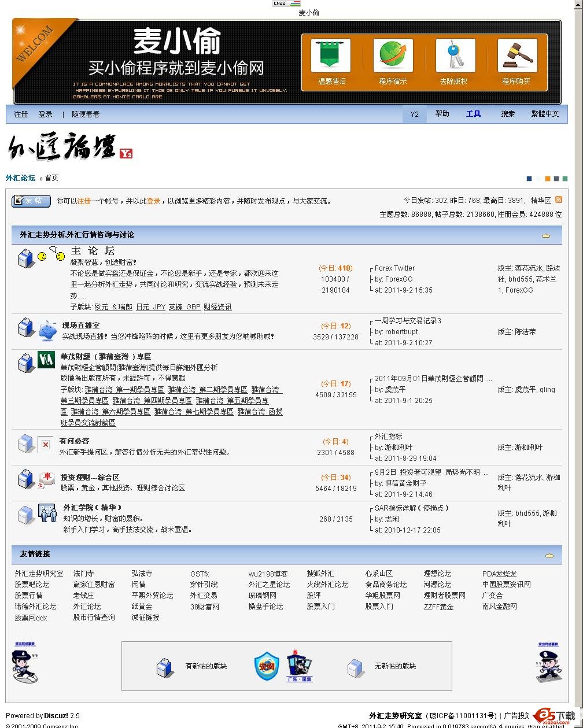Open the 财经资讯 sub-forum
This screenshot has width=583, height=728.
[217, 307]
